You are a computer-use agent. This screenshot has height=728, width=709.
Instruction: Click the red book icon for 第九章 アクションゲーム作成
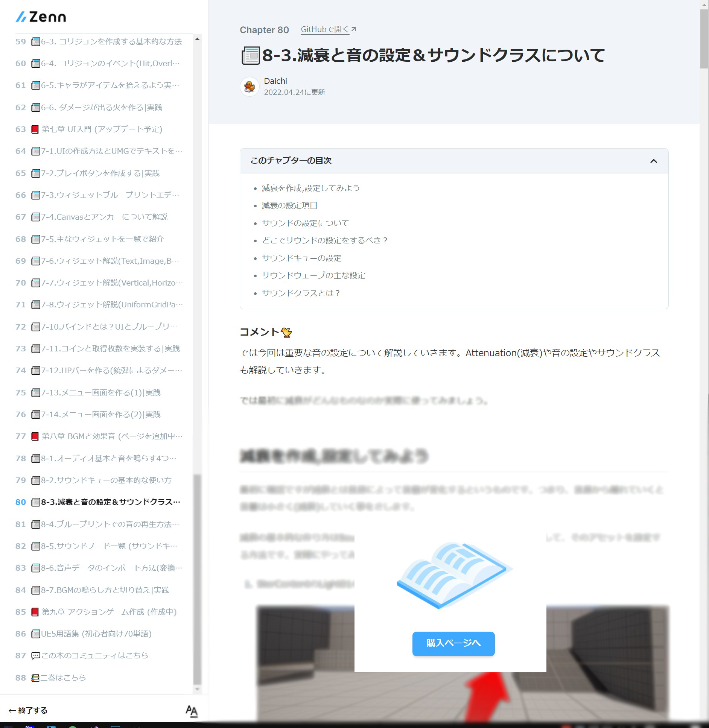pos(35,612)
